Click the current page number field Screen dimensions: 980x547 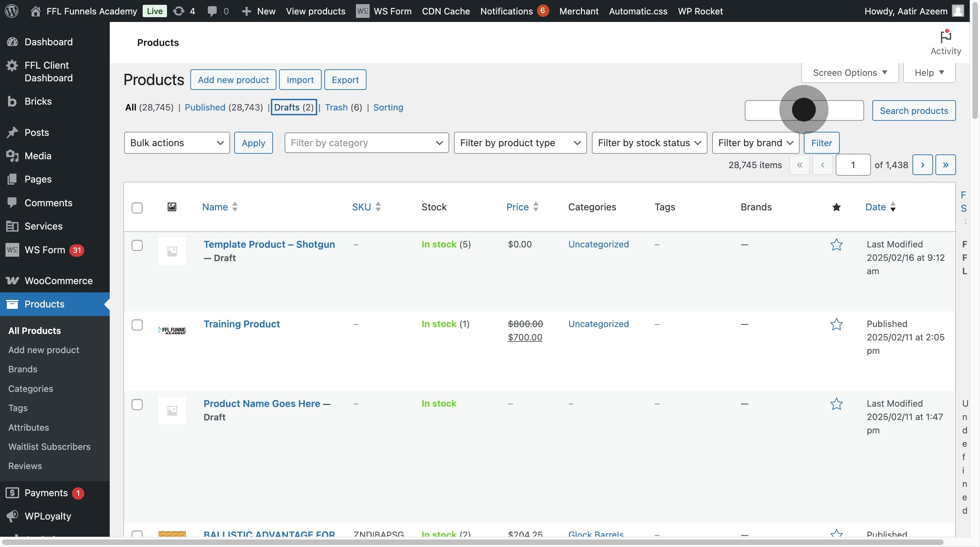tap(853, 165)
